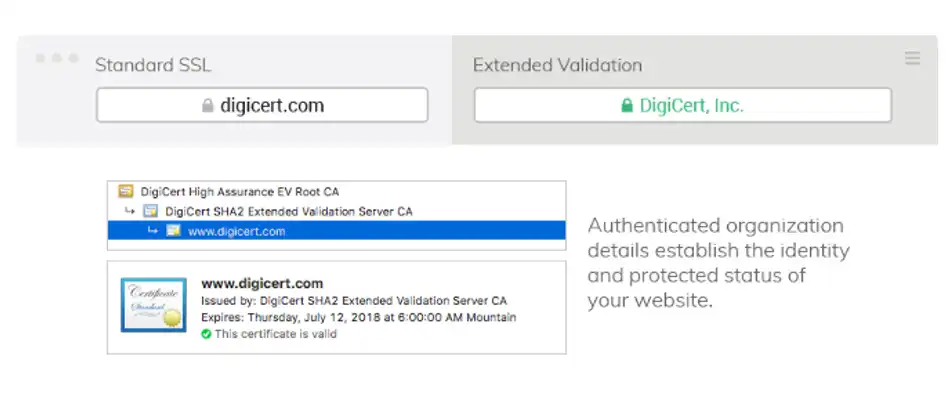Click the gray padlock in digicert.com bar
The width and height of the screenshot is (950, 410).
point(207,106)
